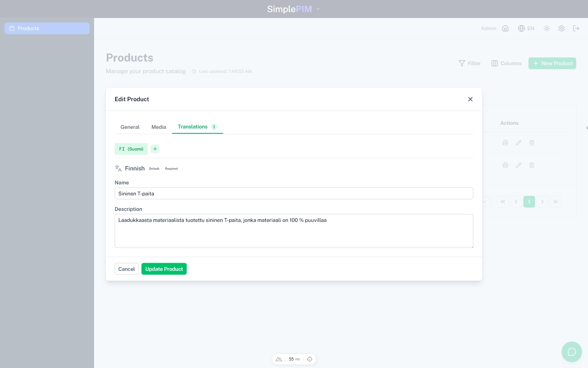
Task: Select the FI (Suomi) language chip
Action: click(x=131, y=149)
